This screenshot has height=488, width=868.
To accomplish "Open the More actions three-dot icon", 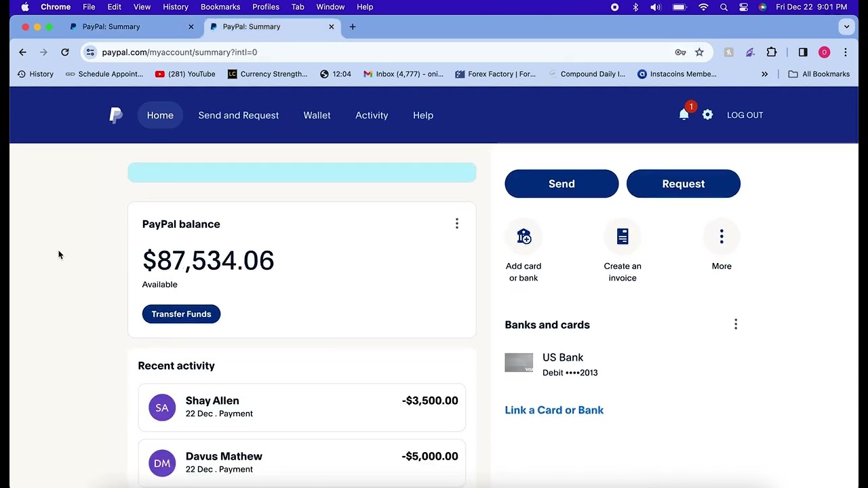I will click(722, 237).
